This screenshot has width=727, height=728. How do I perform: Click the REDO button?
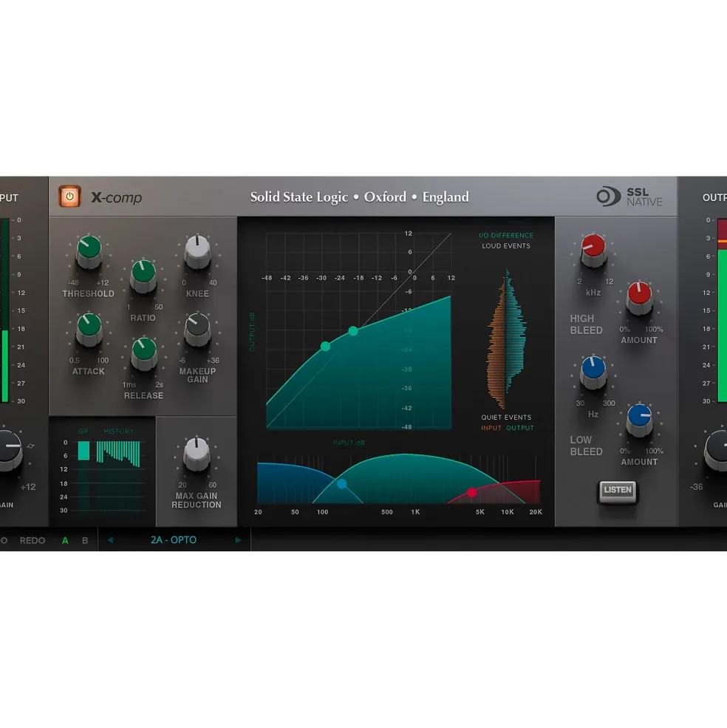tap(32, 540)
